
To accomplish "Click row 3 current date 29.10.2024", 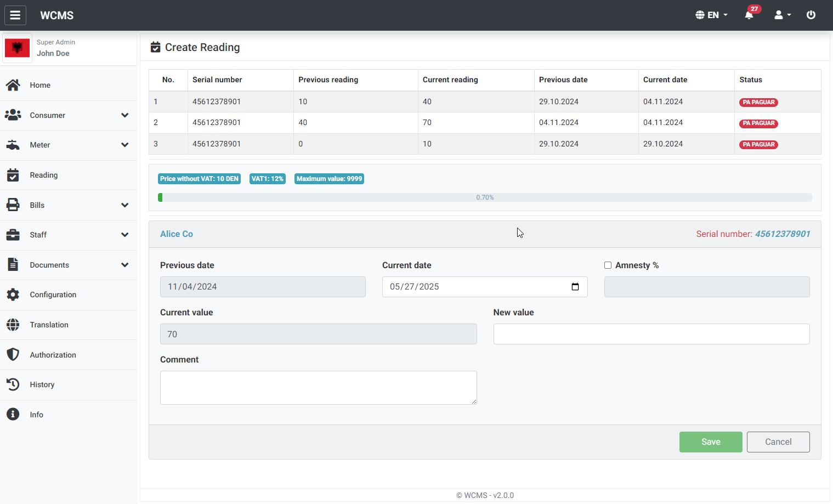I will pyautogui.click(x=663, y=144).
